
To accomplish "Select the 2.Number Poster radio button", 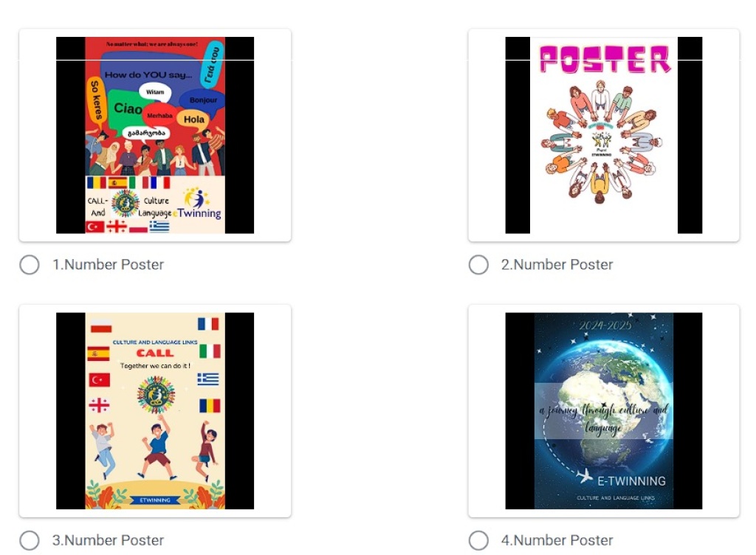I will [x=478, y=264].
